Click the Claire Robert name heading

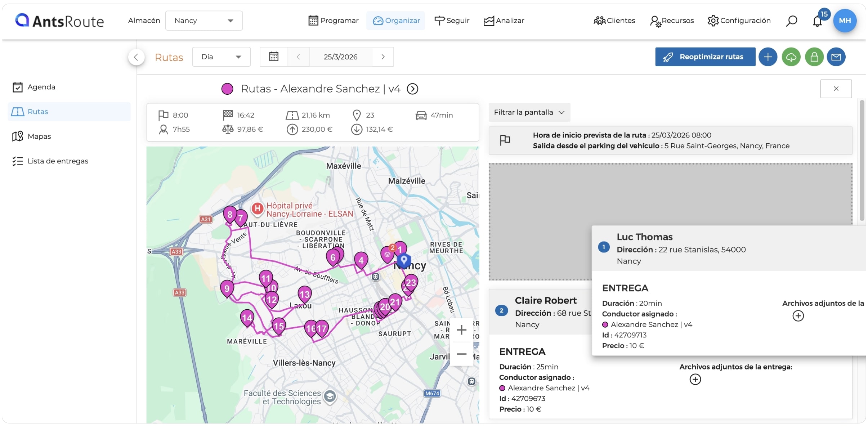pyautogui.click(x=546, y=300)
